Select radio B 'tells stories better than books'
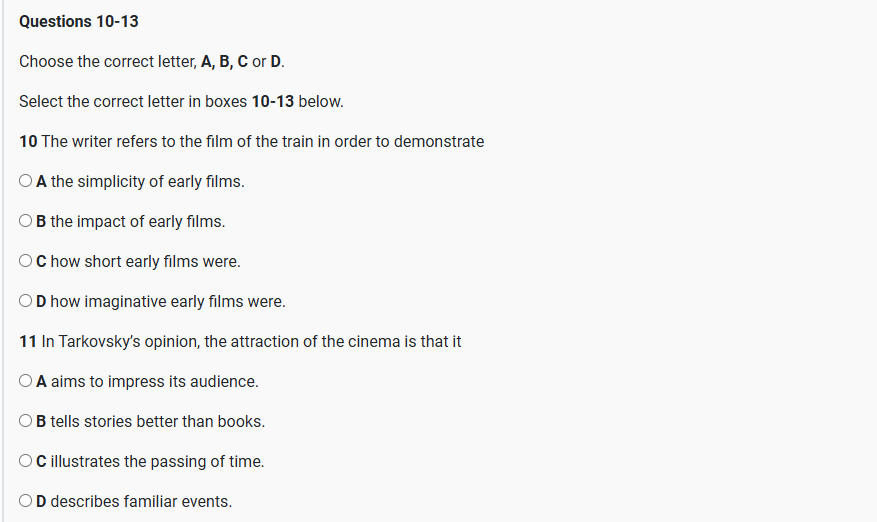Screen dimensions: 877x522 tap(26, 422)
